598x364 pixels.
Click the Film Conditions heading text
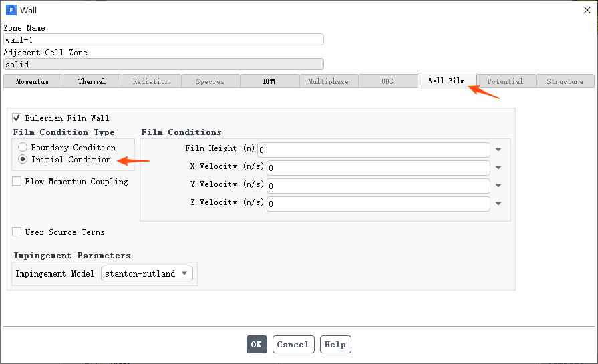click(x=181, y=132)
